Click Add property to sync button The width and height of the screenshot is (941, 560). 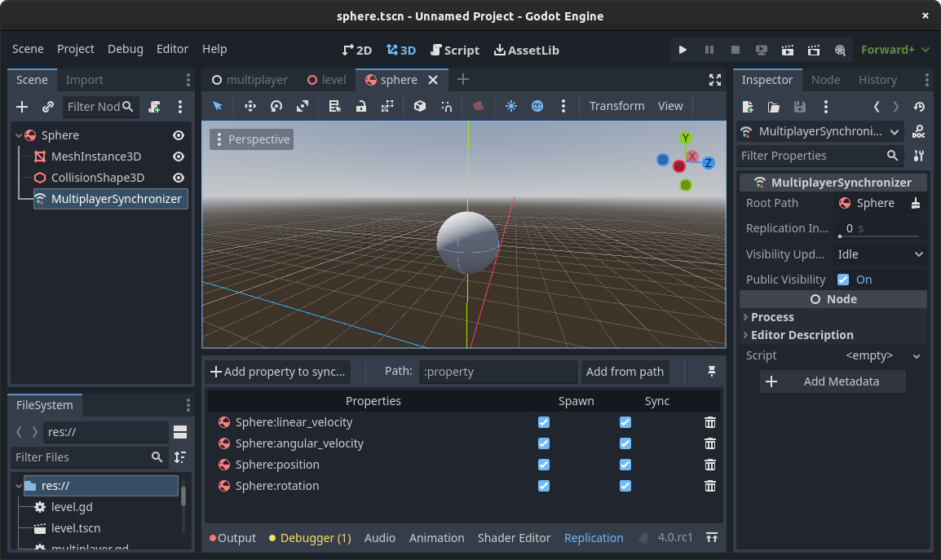[x=278, y=372]
